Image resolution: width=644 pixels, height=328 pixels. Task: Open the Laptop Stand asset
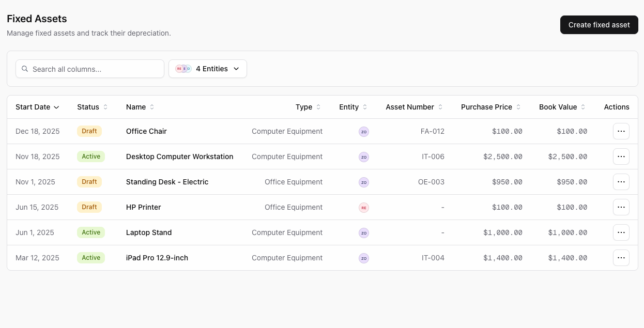pyautogui.click(x=149, y=232)
